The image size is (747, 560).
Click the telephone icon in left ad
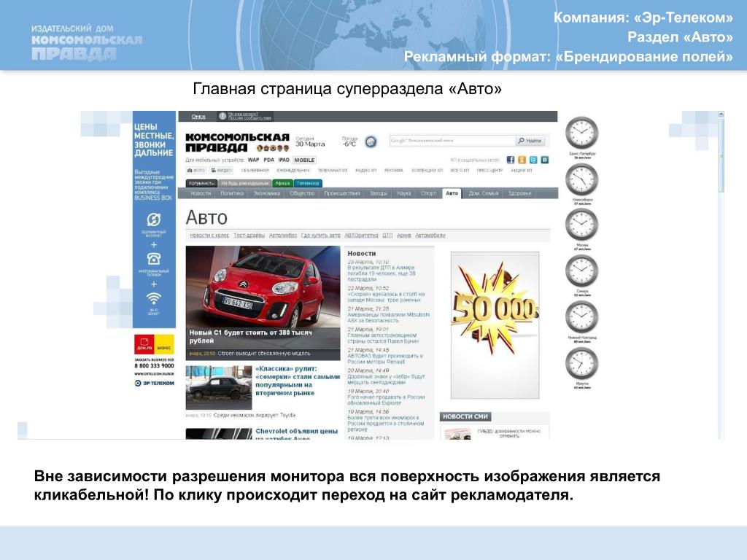point(153,259)
